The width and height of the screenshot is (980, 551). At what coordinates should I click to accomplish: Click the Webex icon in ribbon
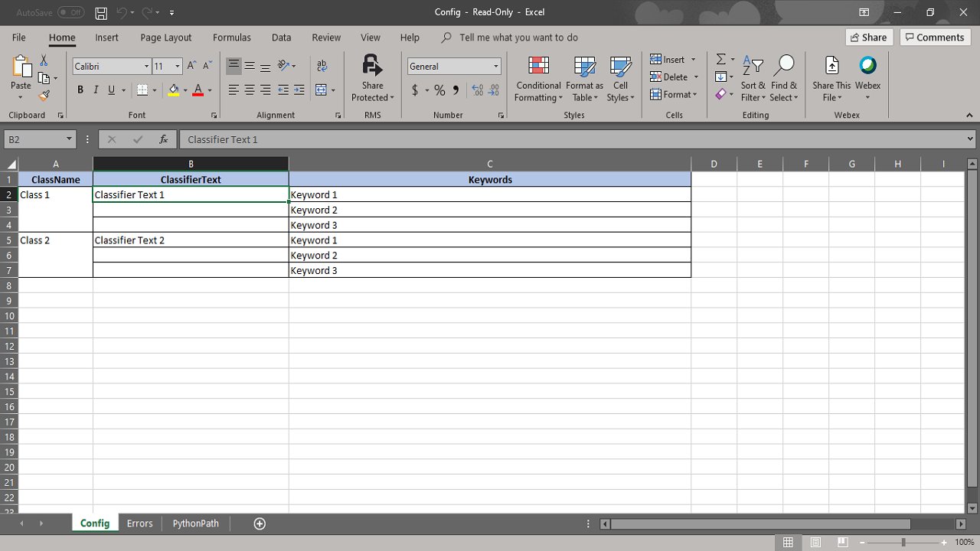867,78
